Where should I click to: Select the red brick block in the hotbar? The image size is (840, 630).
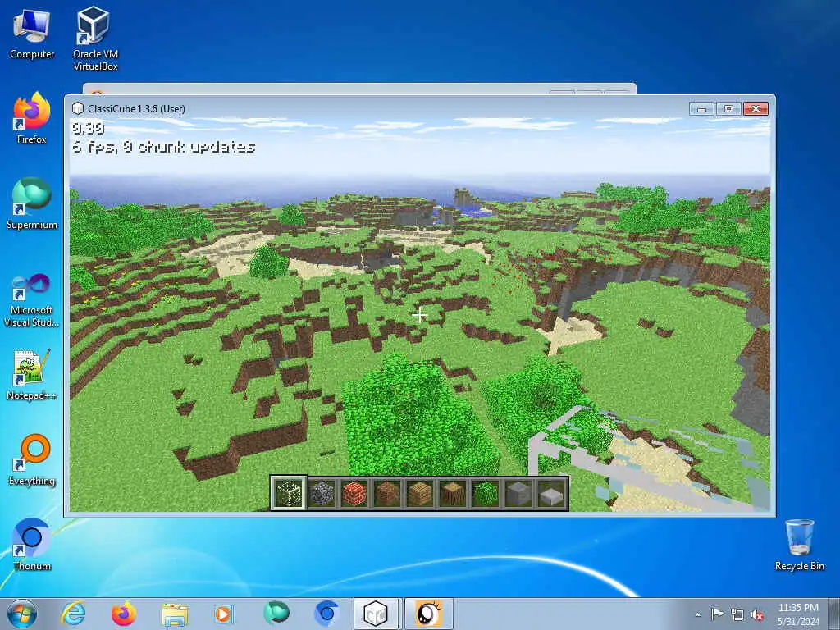coord(354,493)
